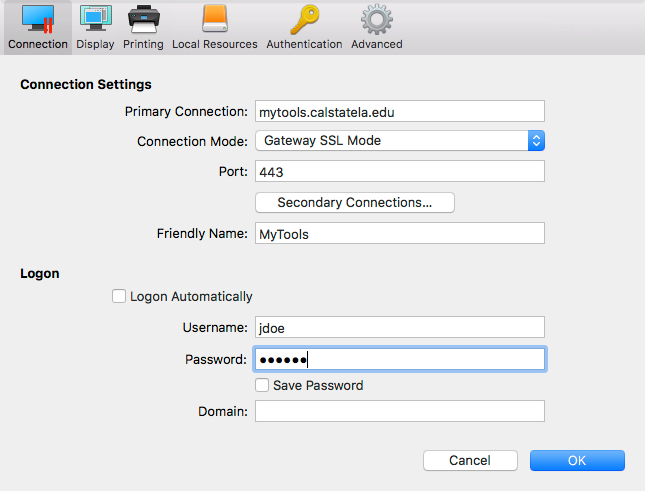The height and width of the screenshot is (491, 645).
Task: Click the Username field containing jdoe
Action: [x=400, y=327]
